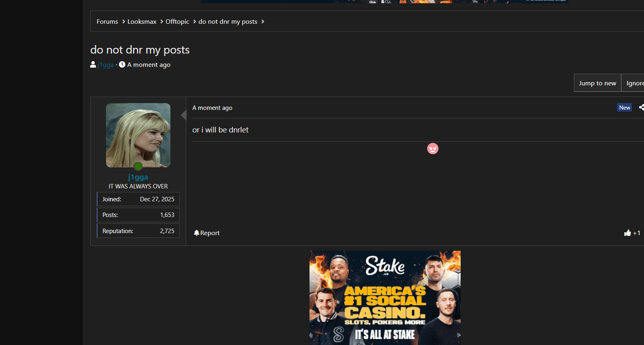Click the chevron after the Forums breadcrumb
644x345 pixels.
[123, 21]
